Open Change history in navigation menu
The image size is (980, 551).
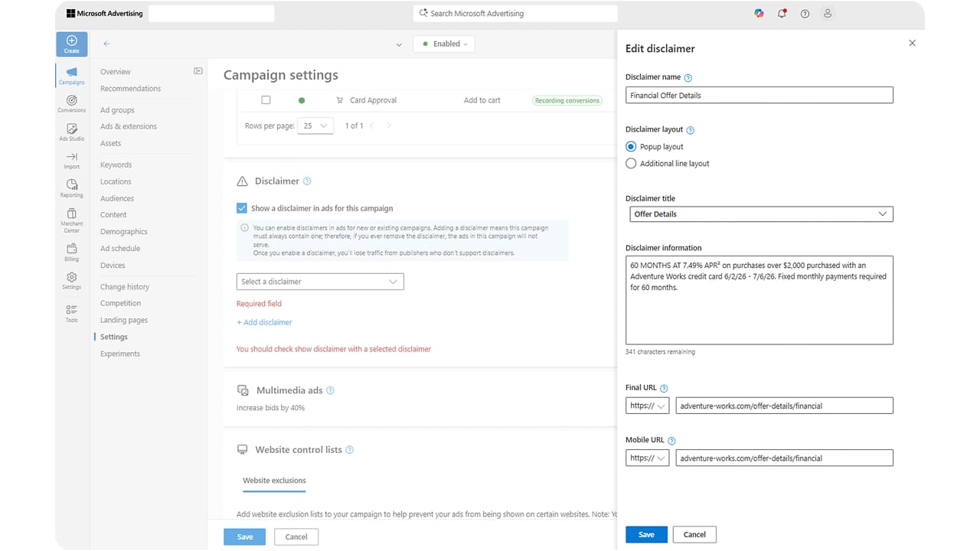pyautogui.click(x=125, y=287)
